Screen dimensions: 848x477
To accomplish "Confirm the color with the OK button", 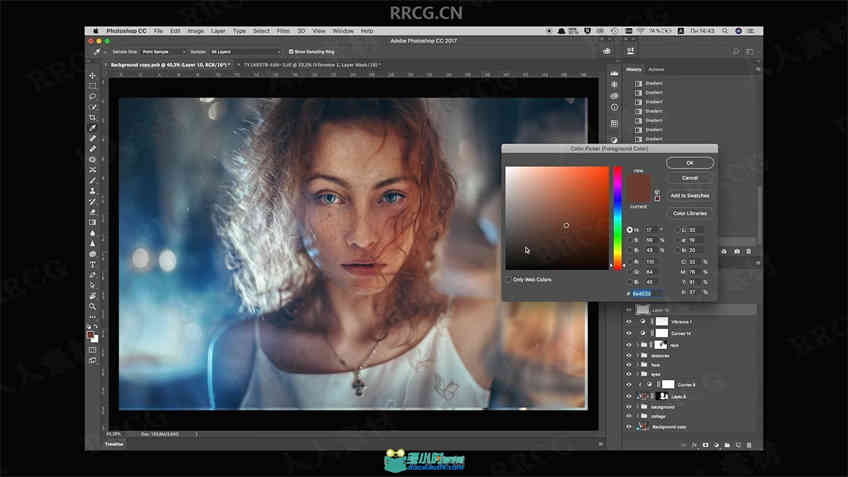I will pyautogui.click(x=690, y=163).
